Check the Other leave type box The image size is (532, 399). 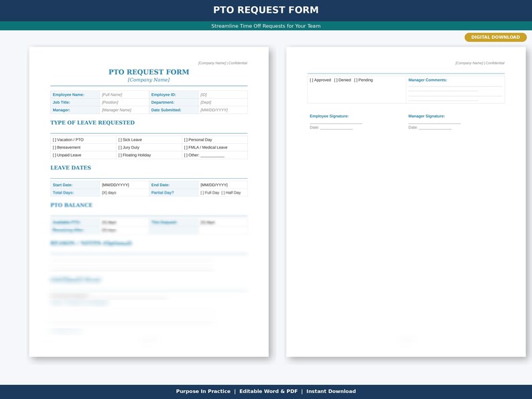[x=186, y=155]
